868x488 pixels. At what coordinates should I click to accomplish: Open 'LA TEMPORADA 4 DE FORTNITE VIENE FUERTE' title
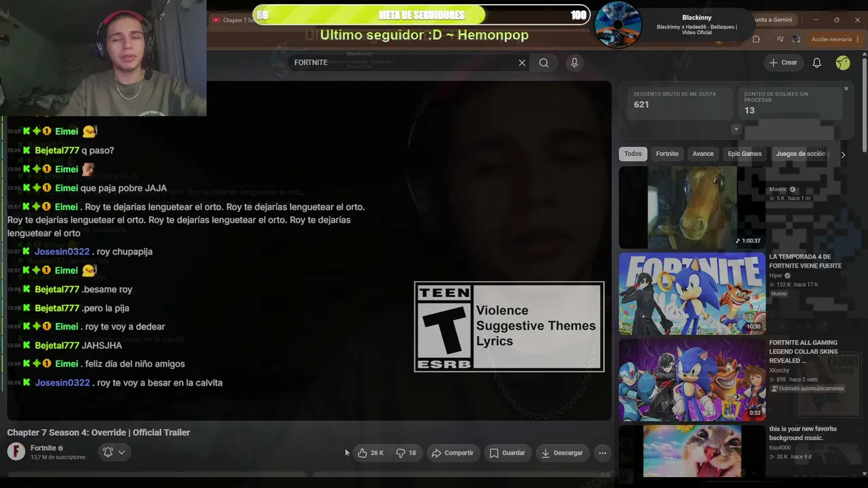[805, 262]
